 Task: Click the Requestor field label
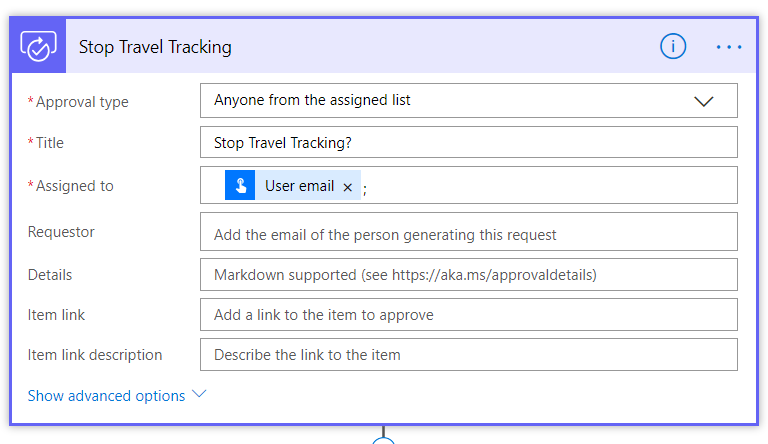coord(61,232)
